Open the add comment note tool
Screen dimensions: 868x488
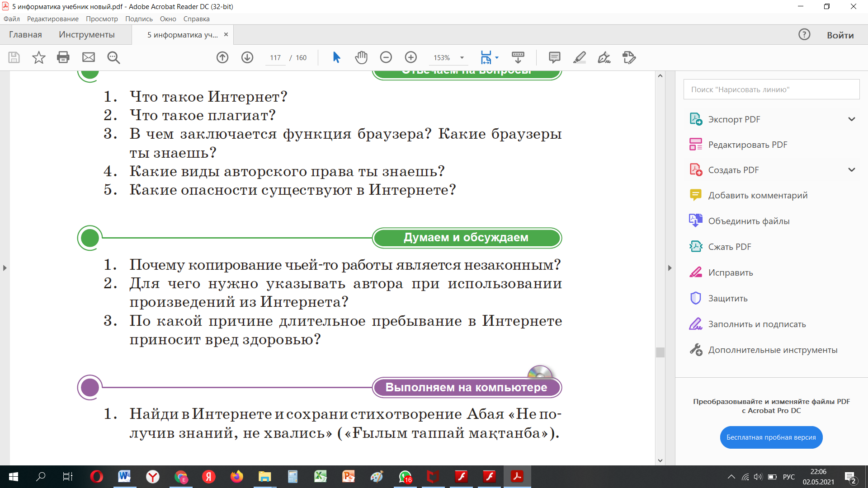tap(555, 57)
